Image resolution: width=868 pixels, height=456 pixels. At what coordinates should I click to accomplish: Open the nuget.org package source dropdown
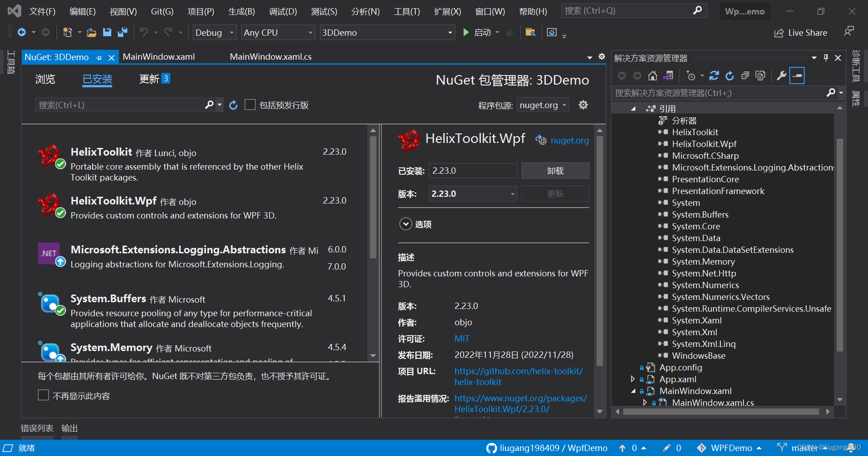543,105
